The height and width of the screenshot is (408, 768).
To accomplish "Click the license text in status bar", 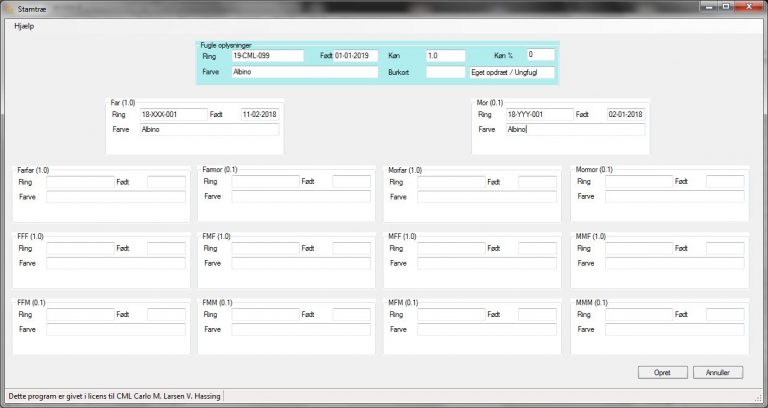I will (115, 396).
